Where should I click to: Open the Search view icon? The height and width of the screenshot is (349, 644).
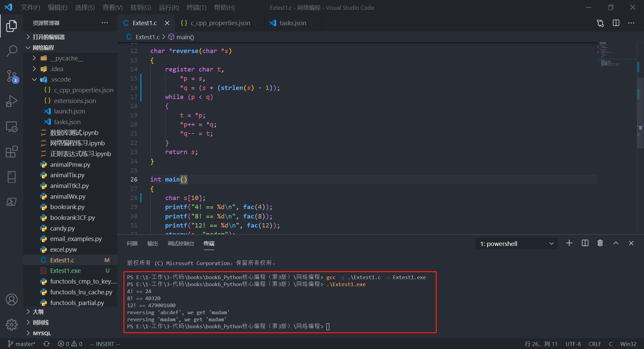[11, 51]
